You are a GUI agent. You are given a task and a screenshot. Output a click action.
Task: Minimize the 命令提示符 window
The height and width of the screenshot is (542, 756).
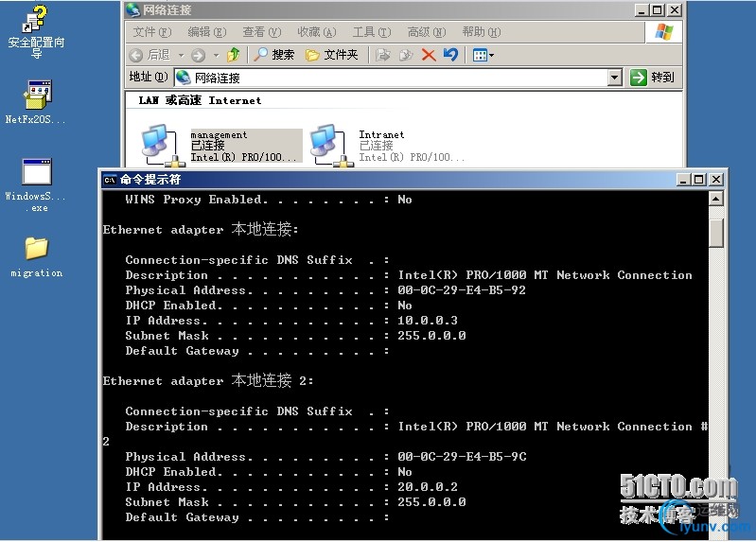[x=683, y=180]
